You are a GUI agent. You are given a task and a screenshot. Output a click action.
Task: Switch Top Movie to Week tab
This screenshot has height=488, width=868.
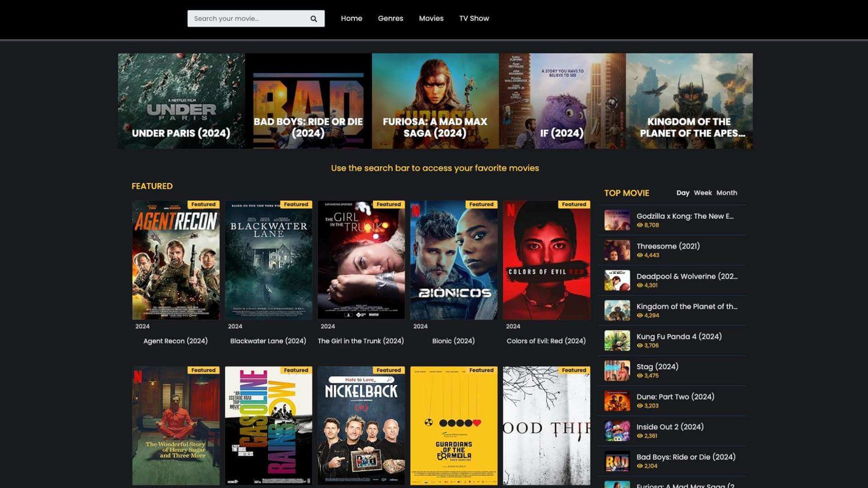tap(703, 193)
